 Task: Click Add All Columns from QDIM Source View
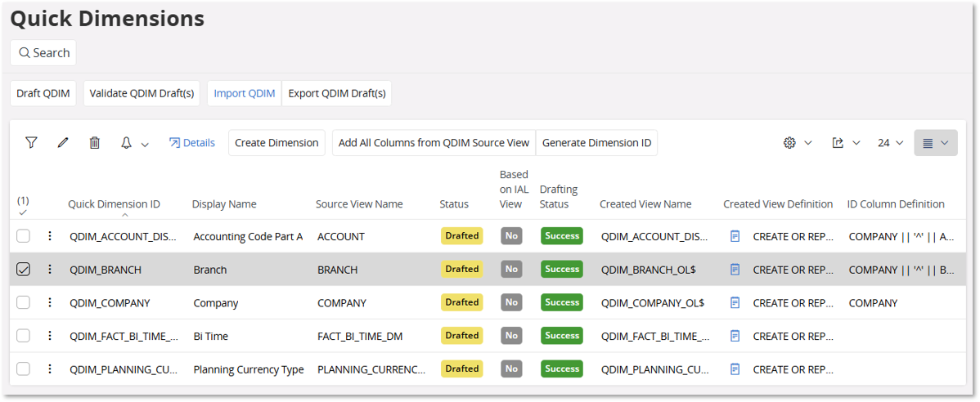point(434,143)
